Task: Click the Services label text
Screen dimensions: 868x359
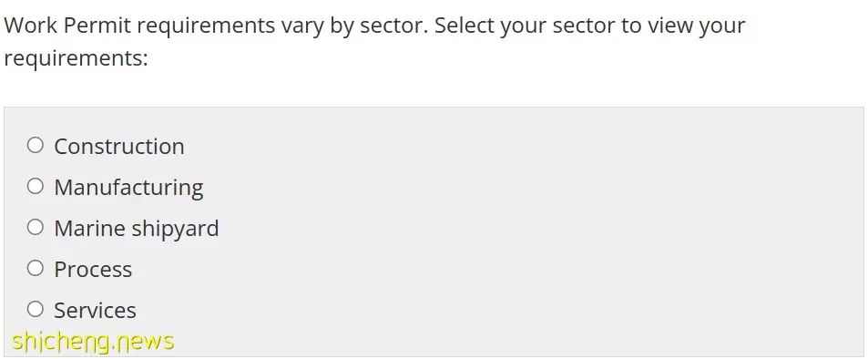Action: pyautogui.click(x=95, y=311)
